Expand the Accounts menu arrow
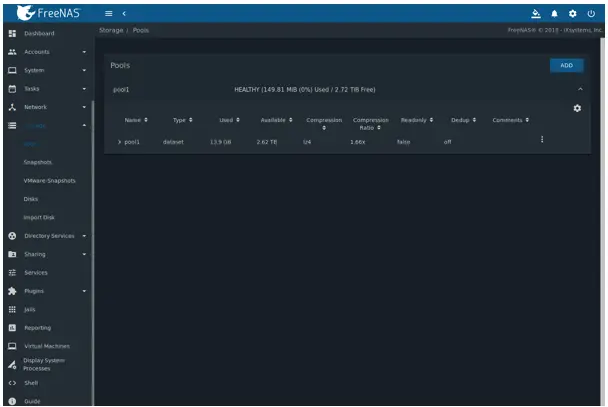Screen dimensions: 608x407 (84, 52)
